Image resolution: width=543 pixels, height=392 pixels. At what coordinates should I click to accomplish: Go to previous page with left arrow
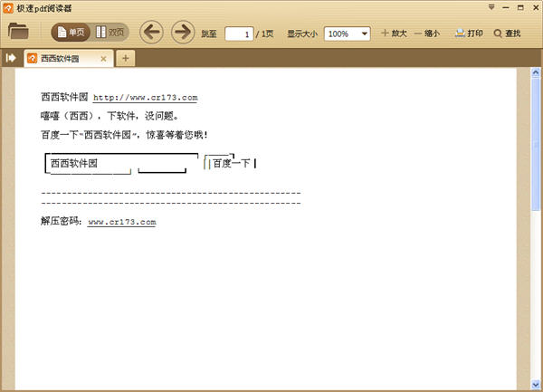click(151, 33)
